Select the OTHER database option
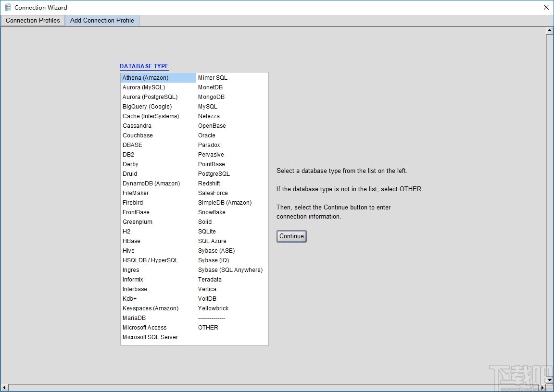 click(208, 327)
